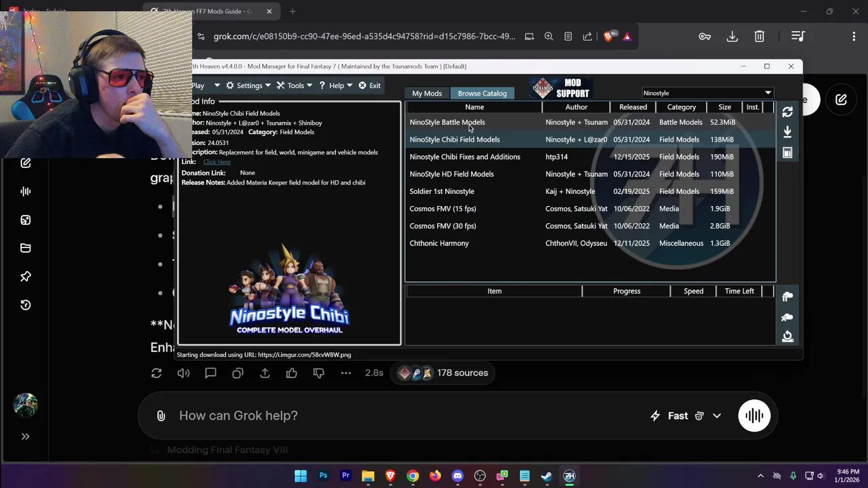The image size is (868, 488).
Task: Select NinoStyle Chibi Field Models row
Action: click(x=590, y=140)
